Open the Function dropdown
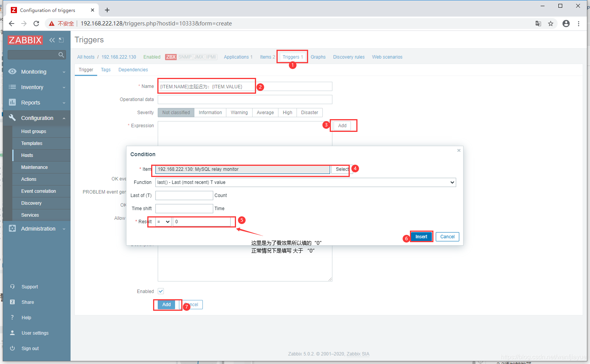The width and height of the screenshot is (590, 364). tap(305, 182)
